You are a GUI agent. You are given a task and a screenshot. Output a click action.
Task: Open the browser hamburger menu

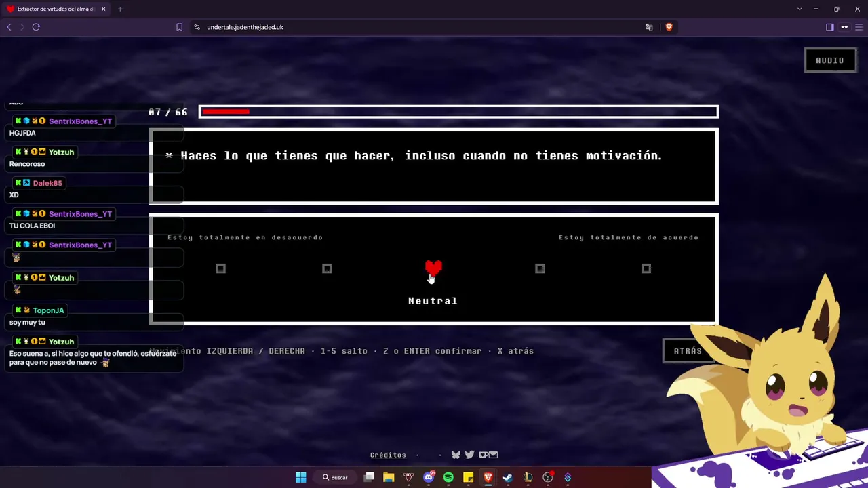point(859,27)
